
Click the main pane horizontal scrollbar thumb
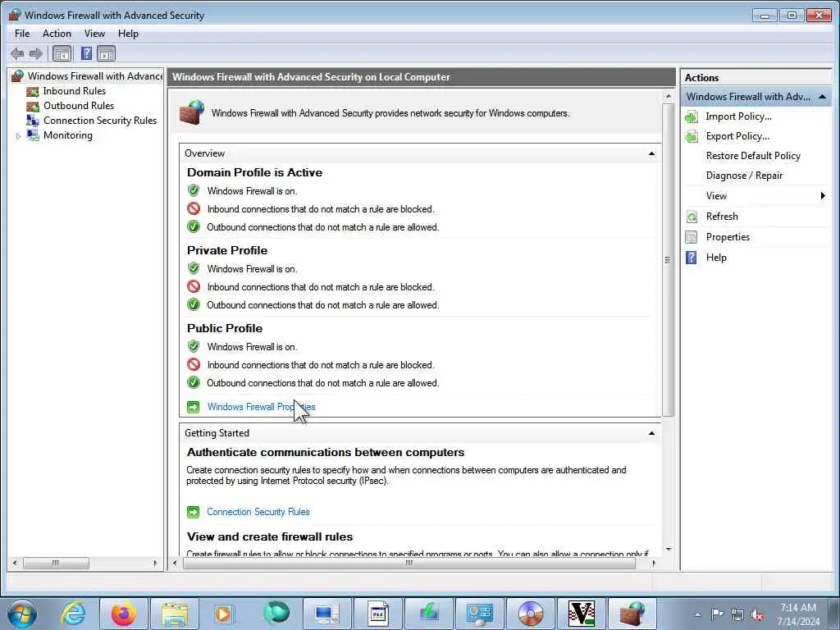pos(409,563)
